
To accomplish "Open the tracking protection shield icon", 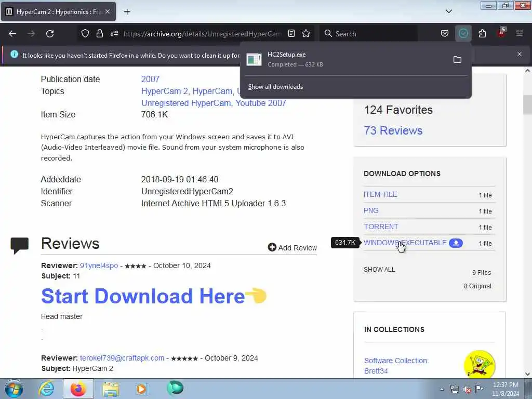I will (x=85, y=33).
